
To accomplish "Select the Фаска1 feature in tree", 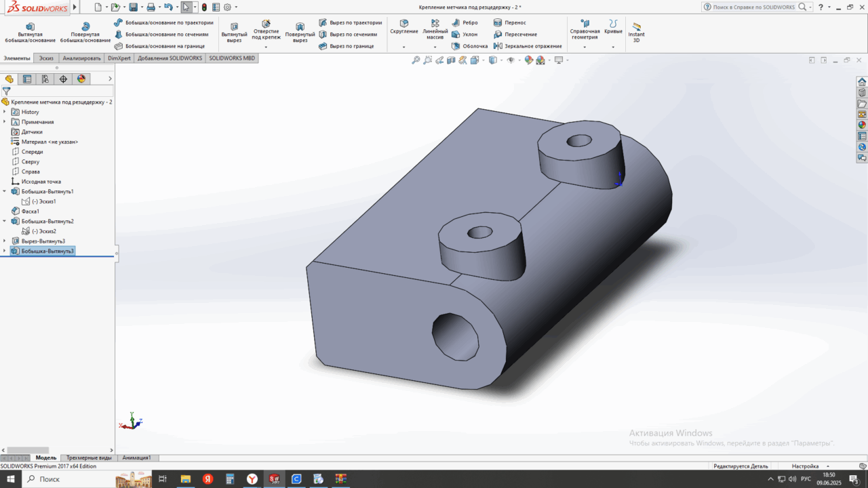I will tap(30, 211).
